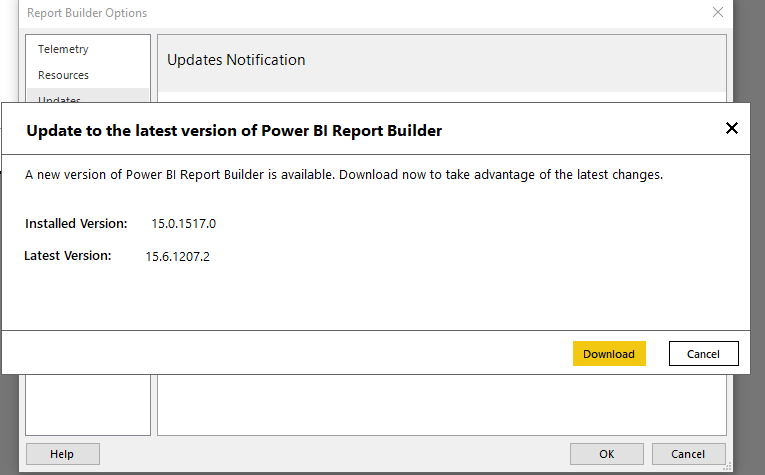
Task: Click the installed version number 15.0.1517.0
Action: point(183,223)
